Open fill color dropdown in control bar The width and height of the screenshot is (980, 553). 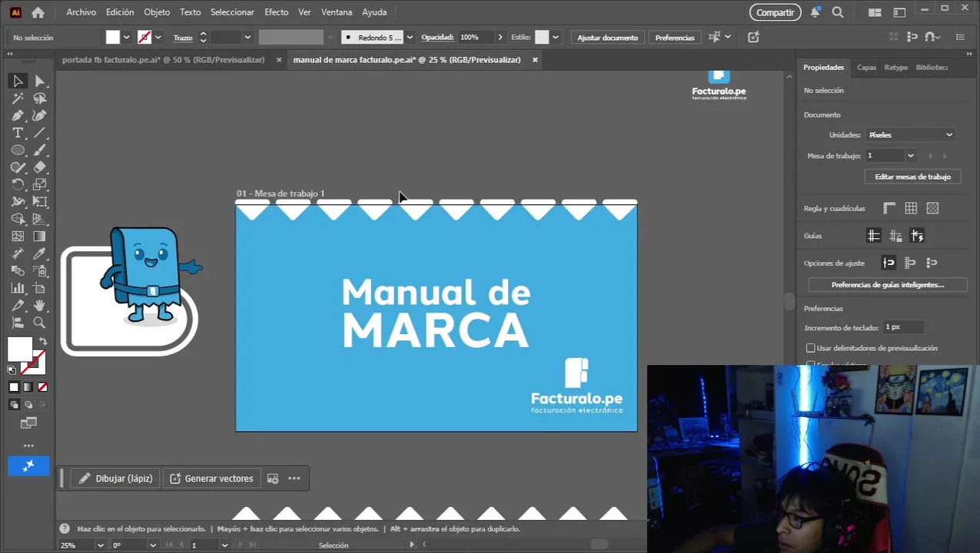coord(126,37)
